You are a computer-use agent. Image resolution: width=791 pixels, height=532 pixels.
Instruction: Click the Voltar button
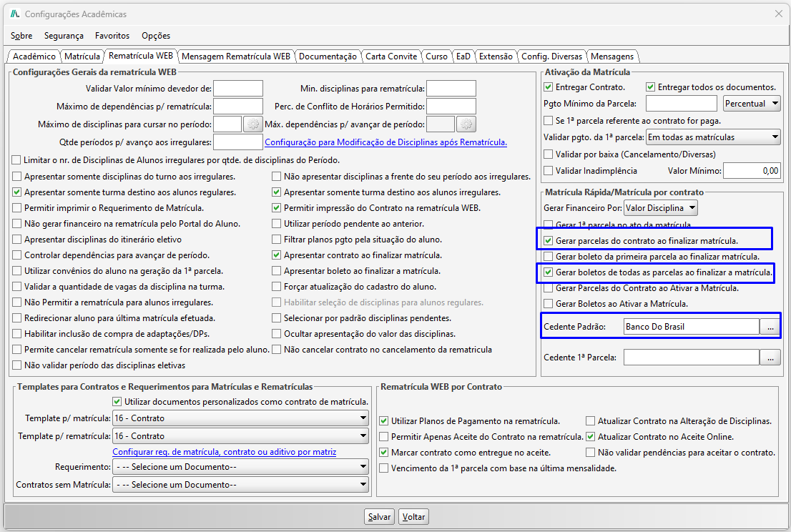(x=413, y=517)
